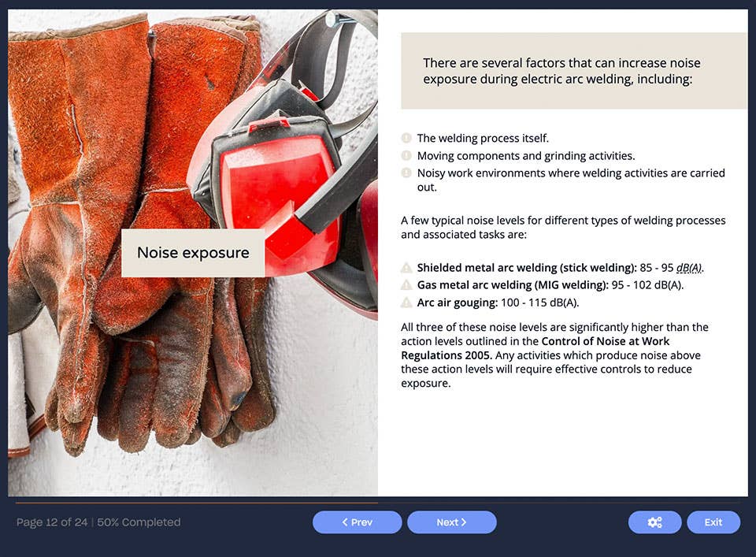Advance to the next page with Next
Image resolution: width=756 pixels, height=557 pixels.
[452, 522]
